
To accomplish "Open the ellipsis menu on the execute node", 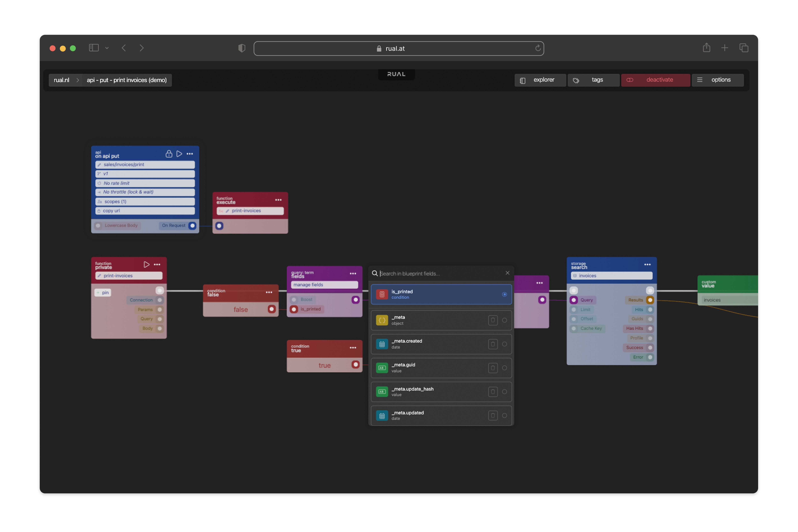I will tap(278, 200).
